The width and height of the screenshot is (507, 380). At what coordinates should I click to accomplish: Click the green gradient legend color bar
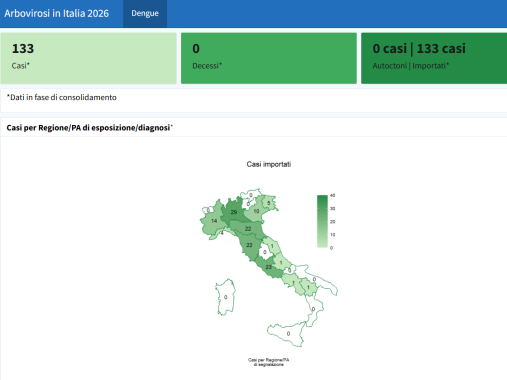pos(322,221)
